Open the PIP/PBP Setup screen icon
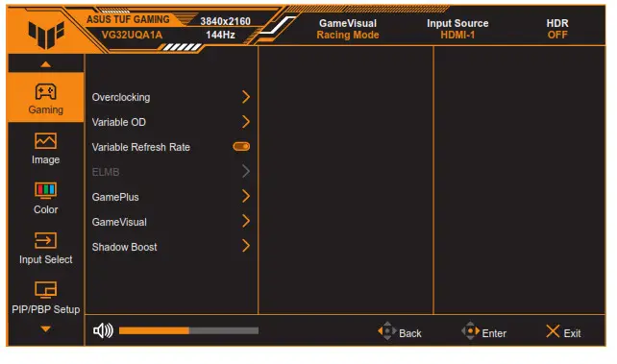The height and width of the screenshot is (364, 617). (45, 290)
